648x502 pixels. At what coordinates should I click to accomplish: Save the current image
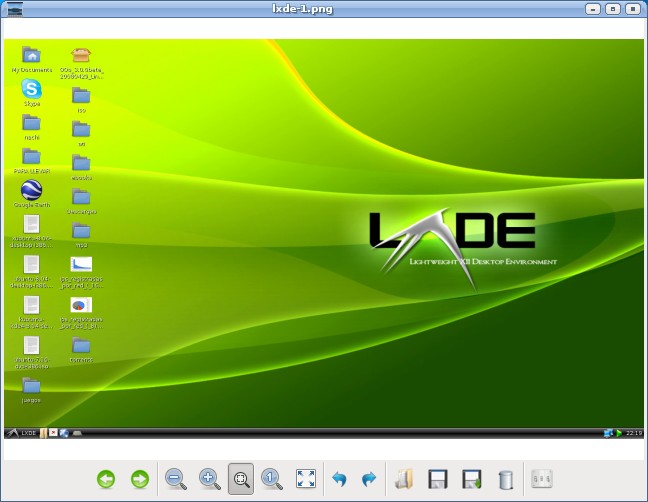tap(438, 479)
